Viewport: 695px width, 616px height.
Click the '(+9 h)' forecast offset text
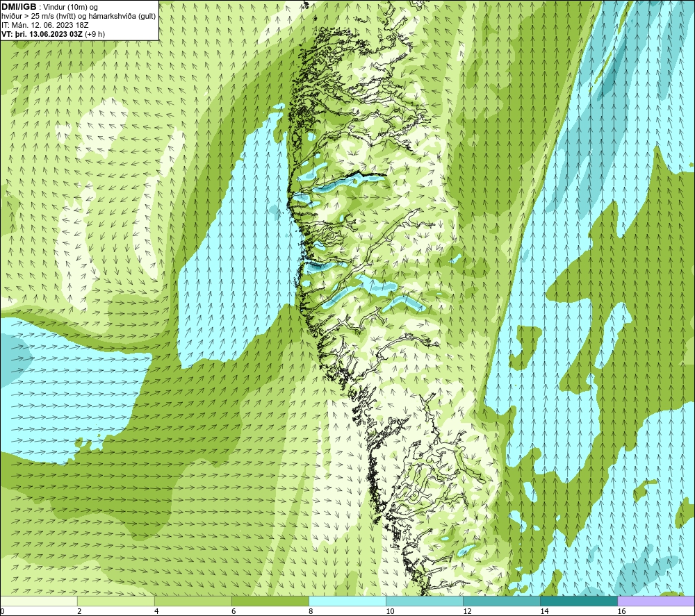pos(95,34)
